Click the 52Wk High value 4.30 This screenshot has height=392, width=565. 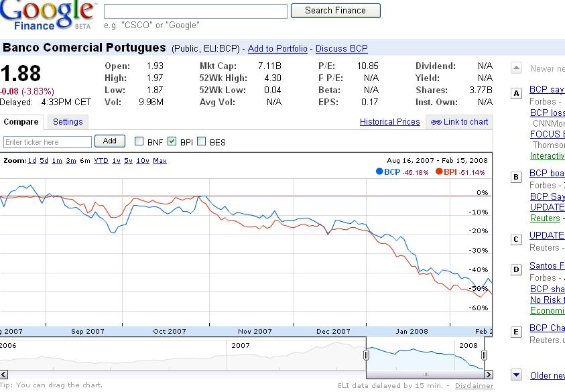pos(272,78)
